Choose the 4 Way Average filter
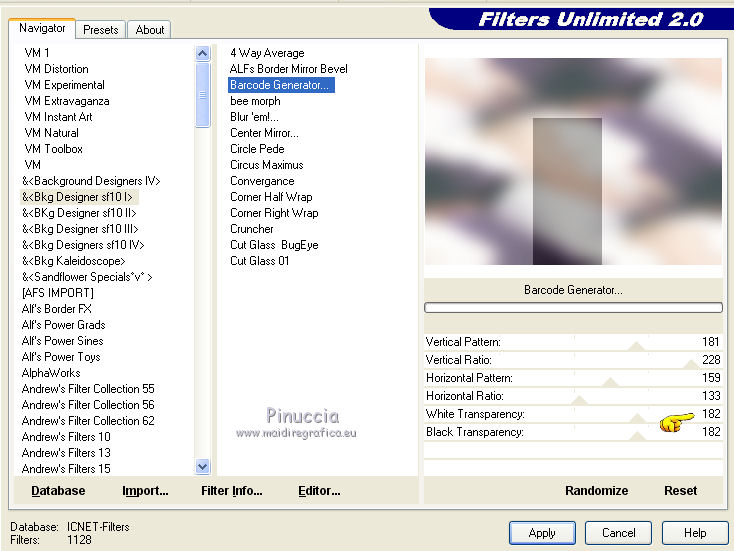 [x=267, y=53]
